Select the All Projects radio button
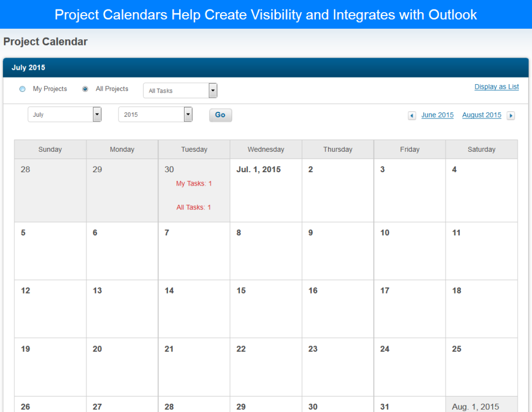The height and width of the screenshot is (412, 532). point(85,89)
